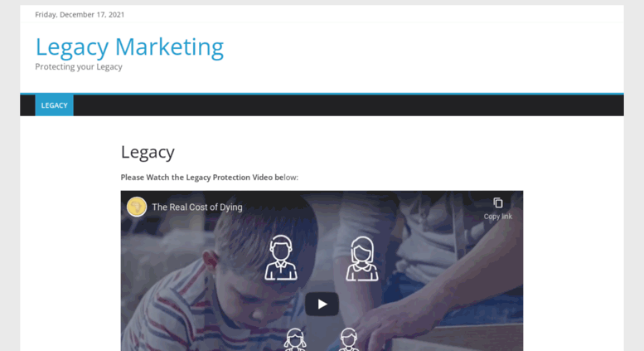Go to the Legacy Marketing site title link
This screenshot has height=351, width=644.
pos(129,46)
